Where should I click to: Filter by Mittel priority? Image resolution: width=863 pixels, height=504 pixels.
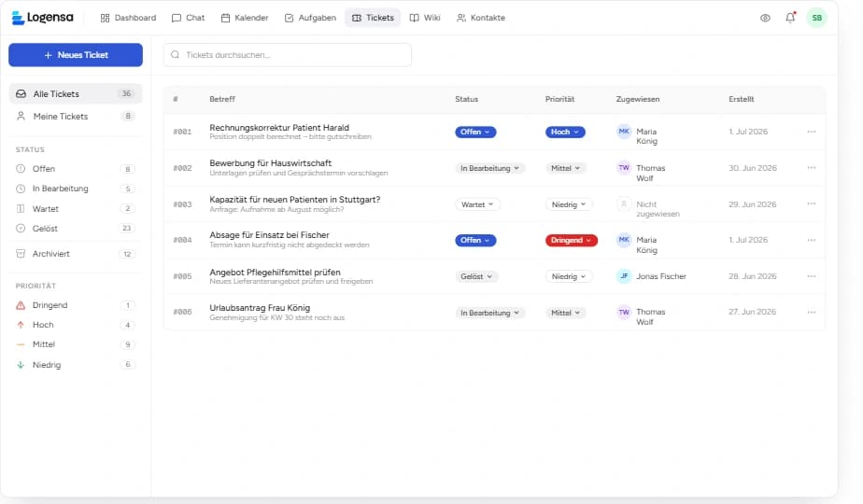pos(76,344)
